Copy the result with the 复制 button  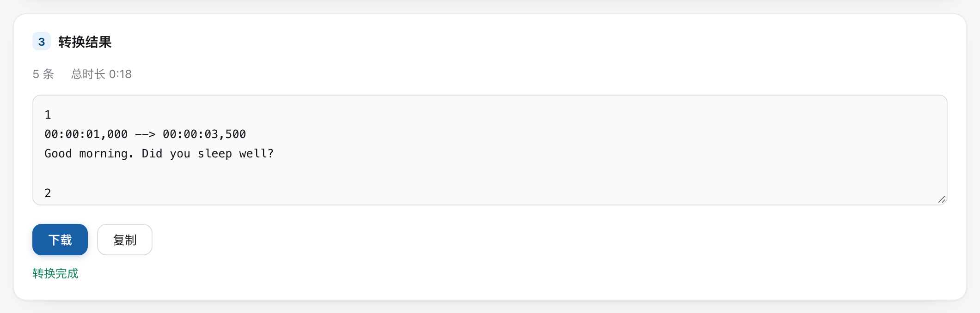pyautogui.click(x=125, y=240)
